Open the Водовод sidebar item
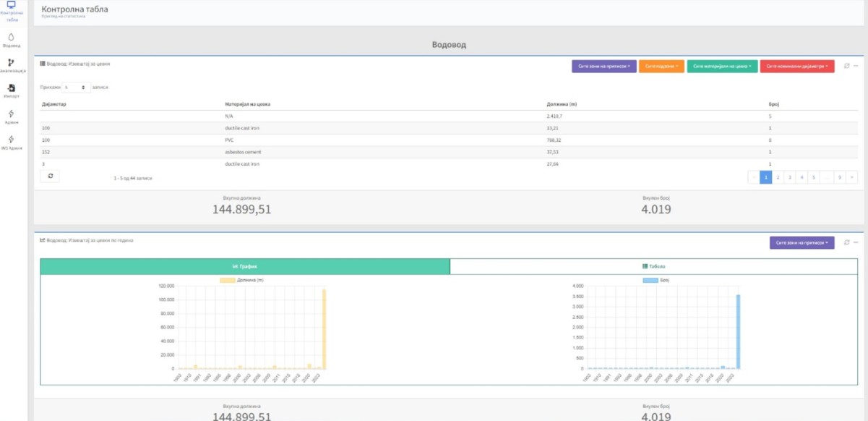 pos(11,40)
